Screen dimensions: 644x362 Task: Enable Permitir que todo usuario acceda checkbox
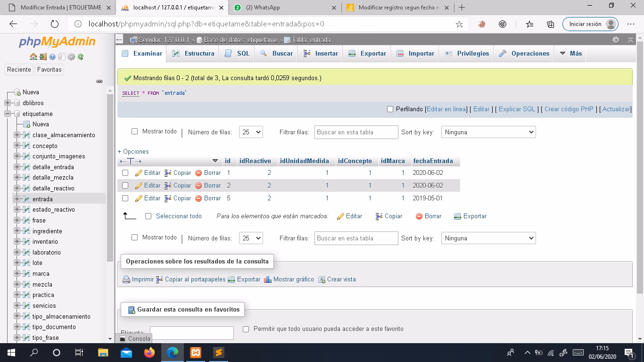tap(246, 329)
